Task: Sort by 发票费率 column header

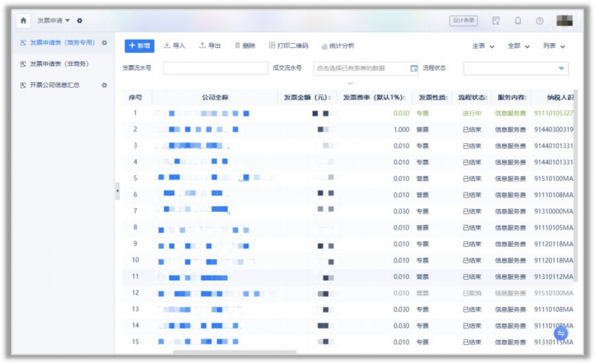Action: 374,98
